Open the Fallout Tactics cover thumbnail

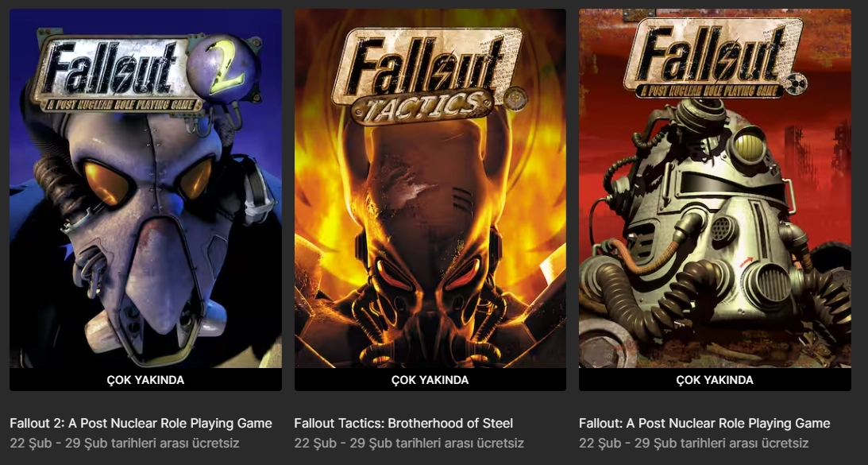coord(430,188)
